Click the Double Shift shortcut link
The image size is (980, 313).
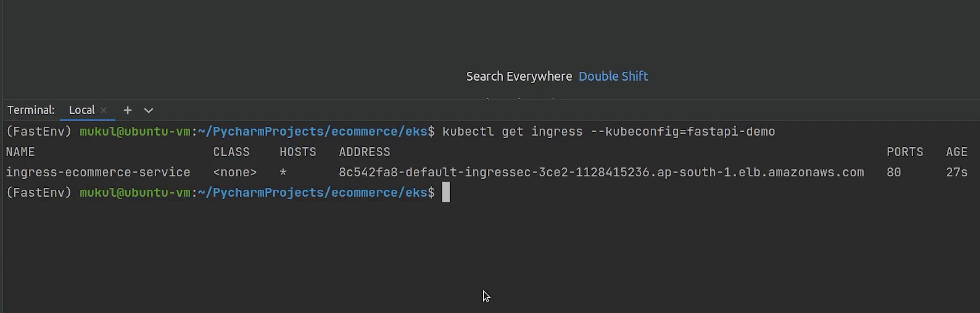coord(613,77)
